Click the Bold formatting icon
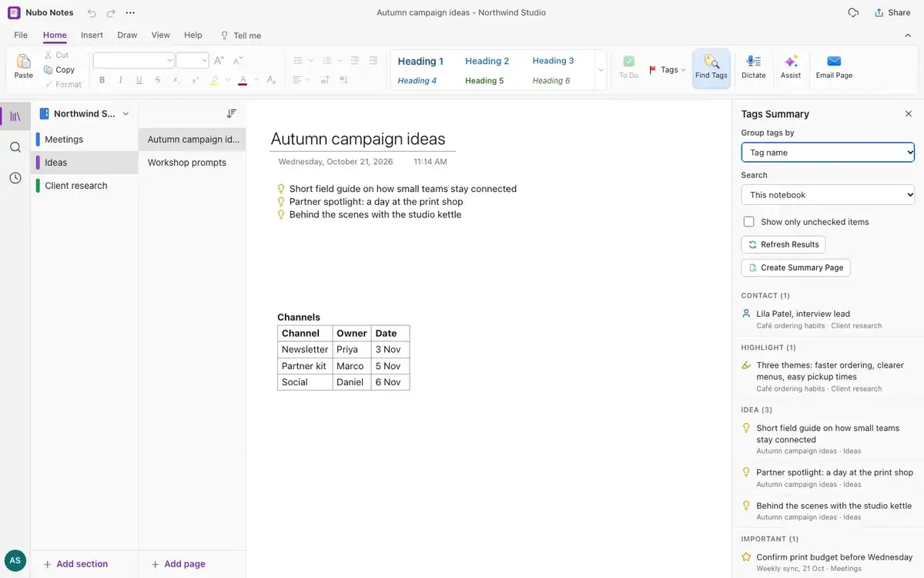 click(x=102, y=80)
